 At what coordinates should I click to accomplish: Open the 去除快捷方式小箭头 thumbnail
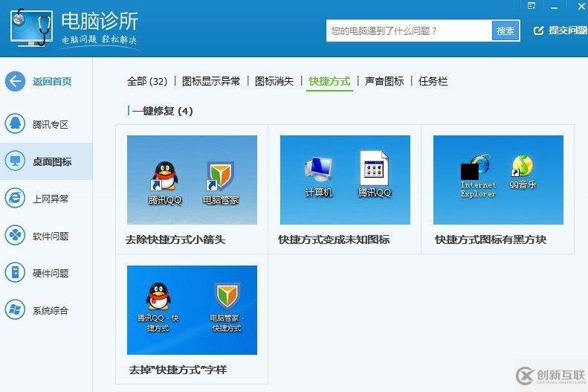(x=192, y=180)
